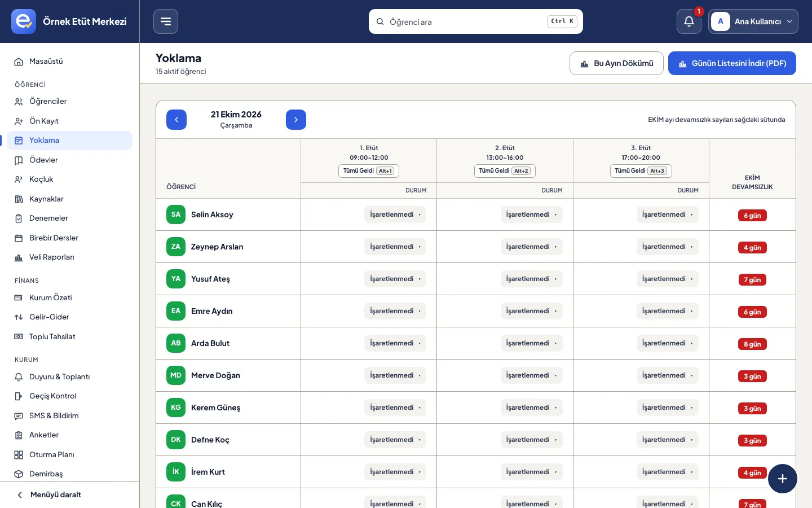Click the Kurum Özeti card icon
The height and width of the screenshot is (508, 812).
pos(19,297)
